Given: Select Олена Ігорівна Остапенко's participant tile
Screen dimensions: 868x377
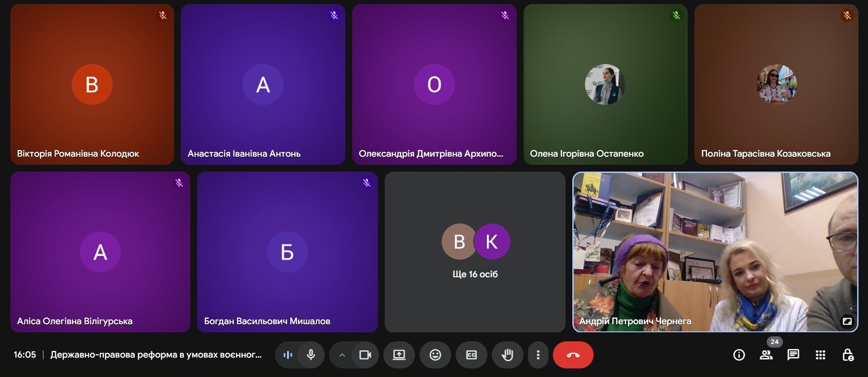Looking at the screenshot, I should (x=605, y=84).
